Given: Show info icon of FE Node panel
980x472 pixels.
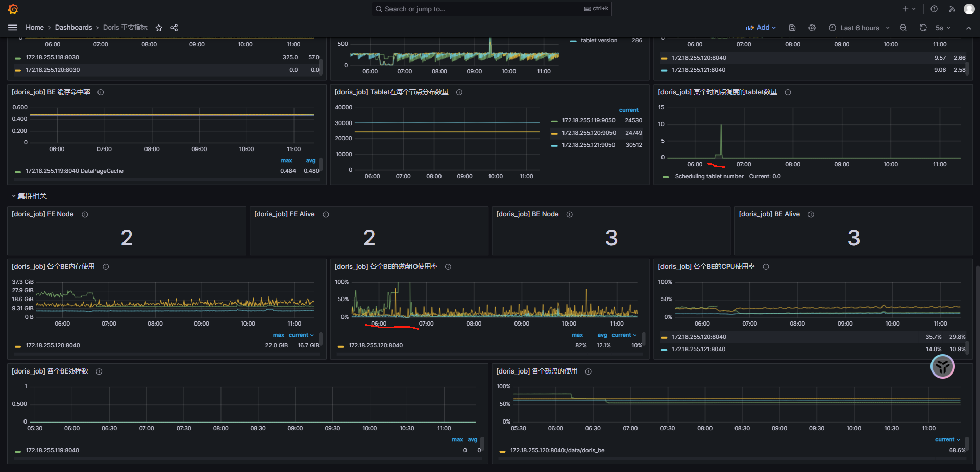Looking at the screenshot, I should (x=85, y=214).
